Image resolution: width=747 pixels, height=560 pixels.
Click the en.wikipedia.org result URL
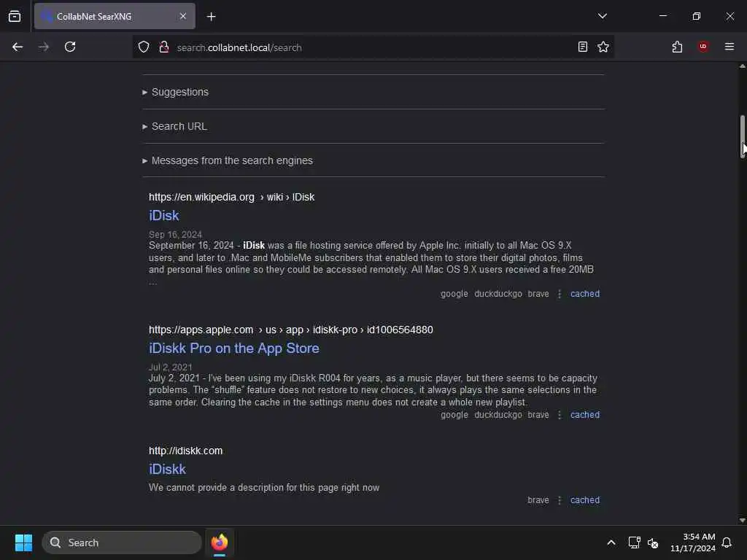point(231,197)
